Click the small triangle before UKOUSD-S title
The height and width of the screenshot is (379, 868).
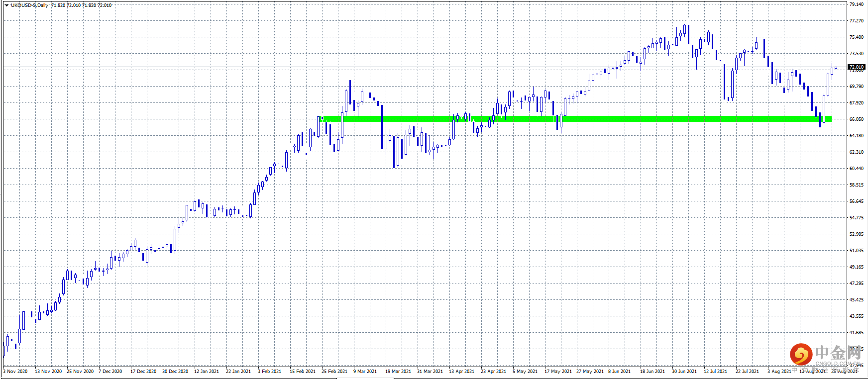tap(6, 5)
